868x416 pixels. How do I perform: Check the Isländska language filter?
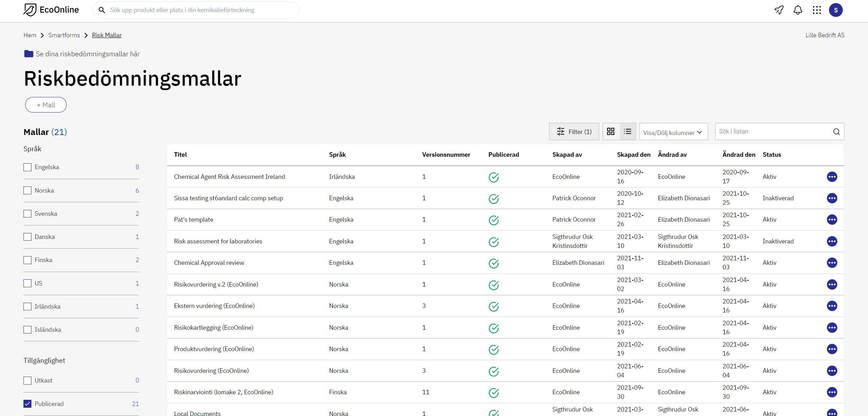pos(28,330)
